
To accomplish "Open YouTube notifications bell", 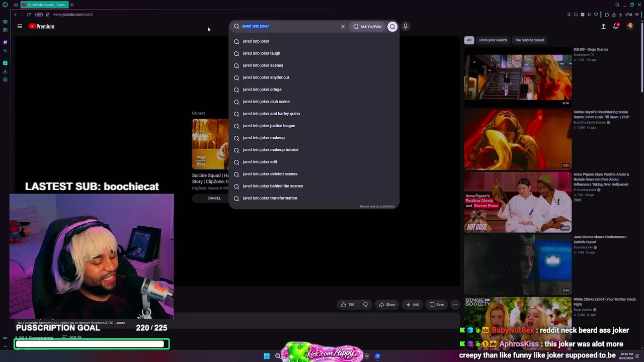I will pos(616,26).
